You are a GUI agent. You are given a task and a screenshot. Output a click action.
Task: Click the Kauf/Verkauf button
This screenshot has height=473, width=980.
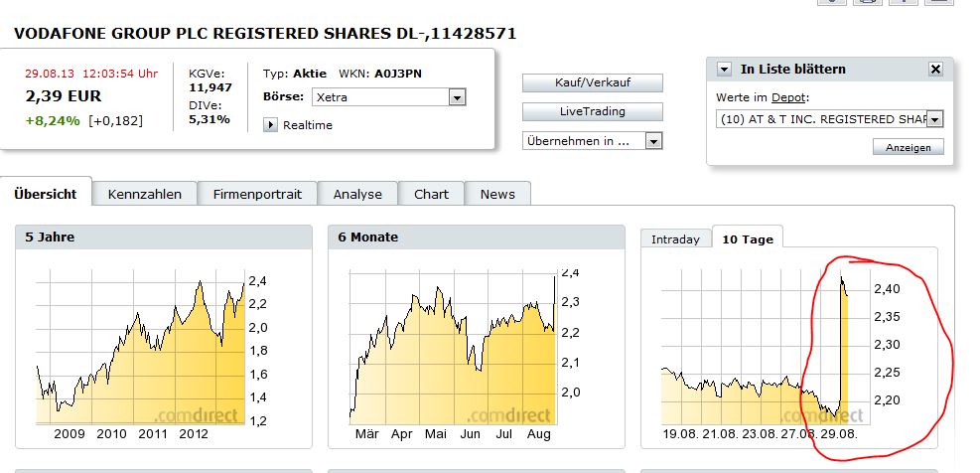pyautogui.click(x=593, y=82)
